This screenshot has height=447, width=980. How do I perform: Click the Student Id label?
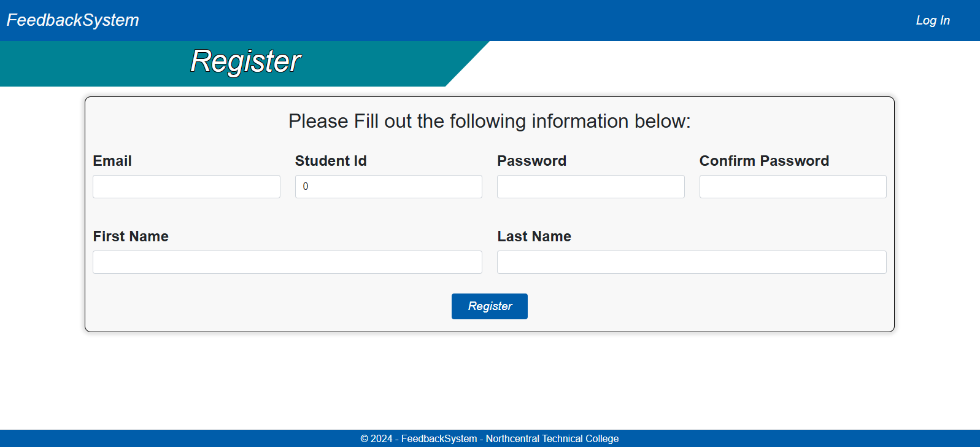click(x=331, y=161)
